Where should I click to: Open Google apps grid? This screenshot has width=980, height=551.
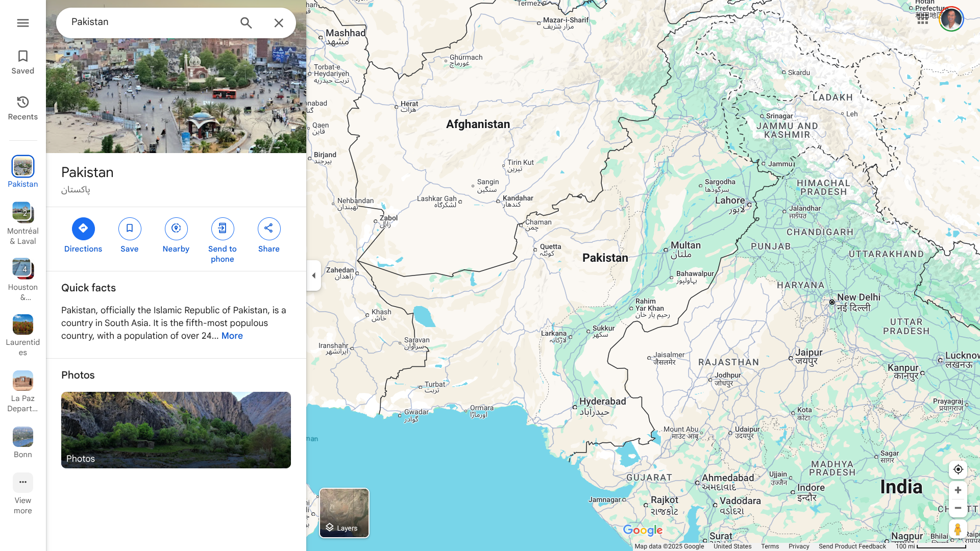pos(922,19)
